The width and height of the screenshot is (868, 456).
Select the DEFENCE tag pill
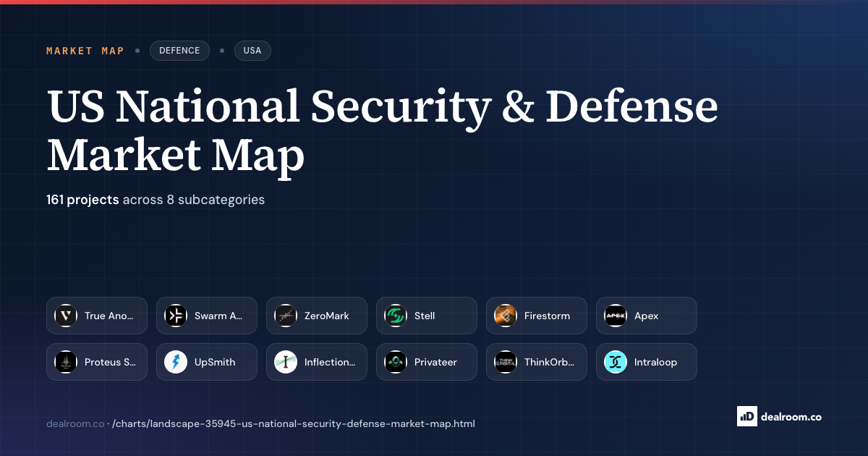pyautogui.click(x=179, y=51)
